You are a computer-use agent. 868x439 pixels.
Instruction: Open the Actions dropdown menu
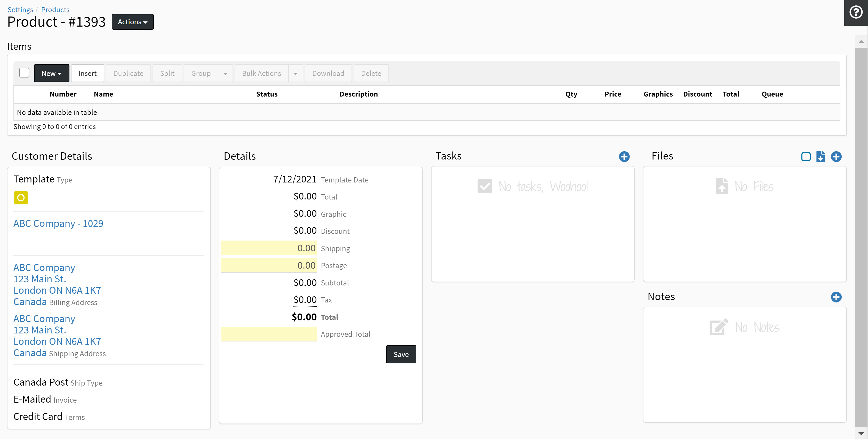132,22
